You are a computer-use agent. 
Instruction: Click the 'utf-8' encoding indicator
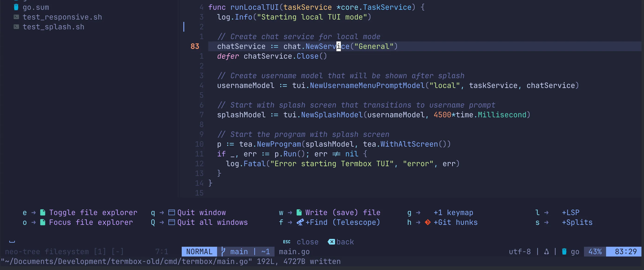tap(520, 252)
